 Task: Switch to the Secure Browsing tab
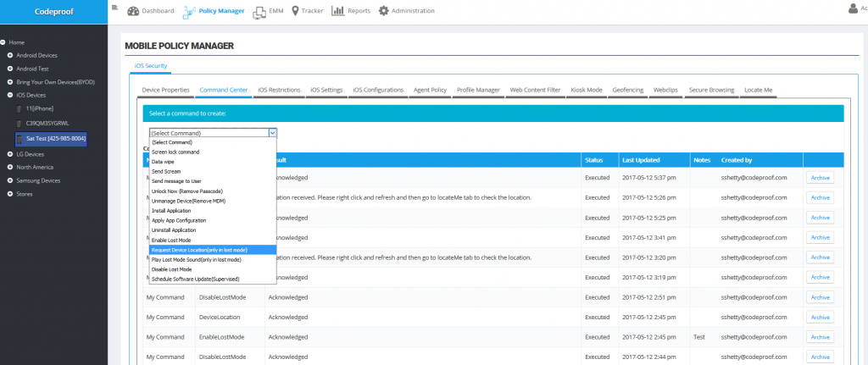(x=711, y=90)
